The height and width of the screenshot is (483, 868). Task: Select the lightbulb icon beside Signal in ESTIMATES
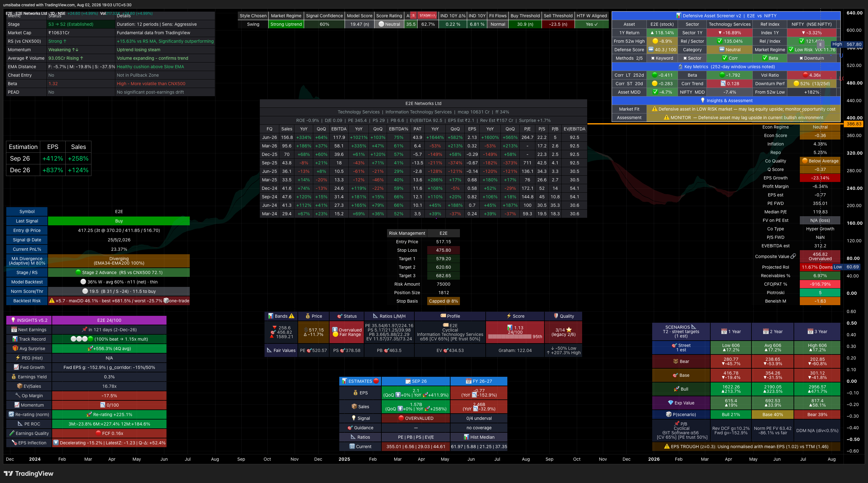(353, 418)
